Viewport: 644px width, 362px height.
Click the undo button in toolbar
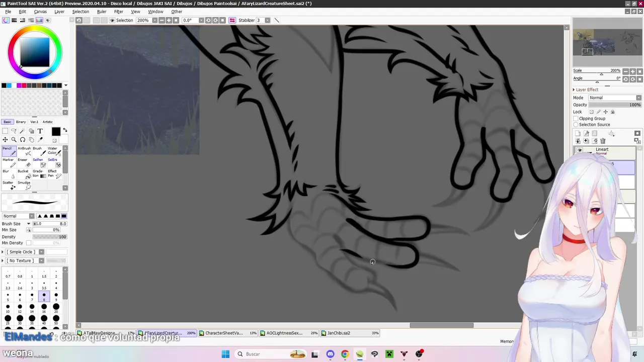[79, 20]
